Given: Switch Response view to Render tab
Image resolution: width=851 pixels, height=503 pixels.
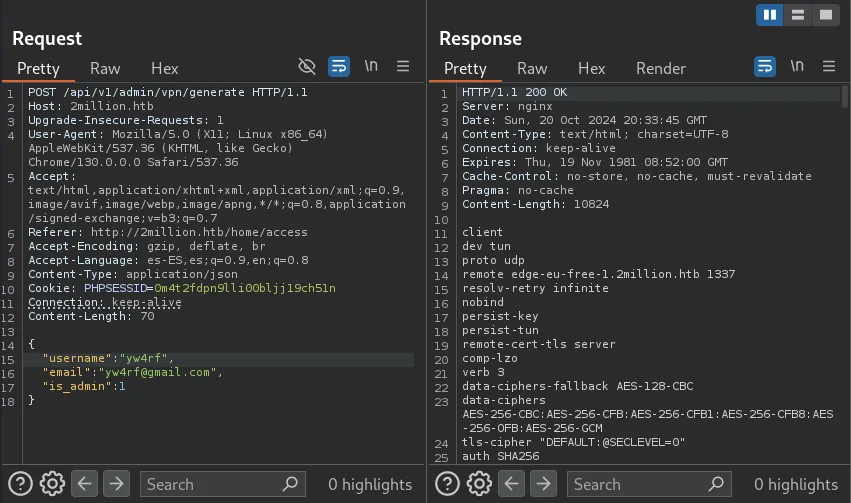Looking at the screenshot, I should [660, 69].
